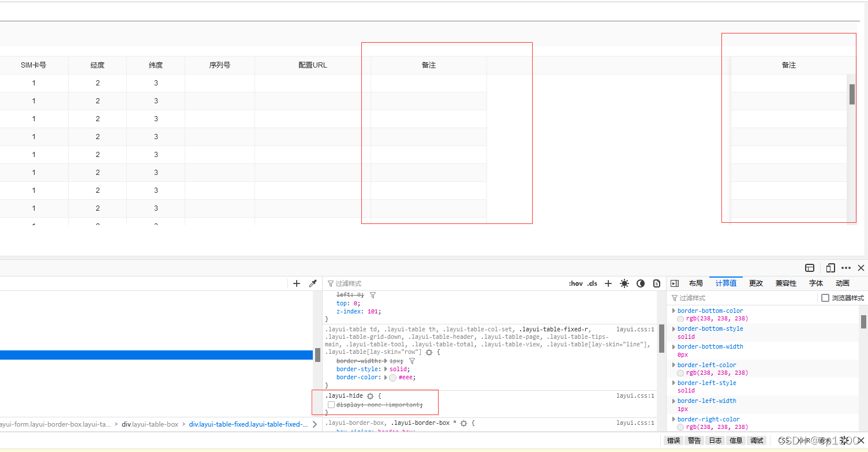This screenshot has height=452, width=868.
Task: Expand the border-bottom-color computed property
Action: pos(674,311)
